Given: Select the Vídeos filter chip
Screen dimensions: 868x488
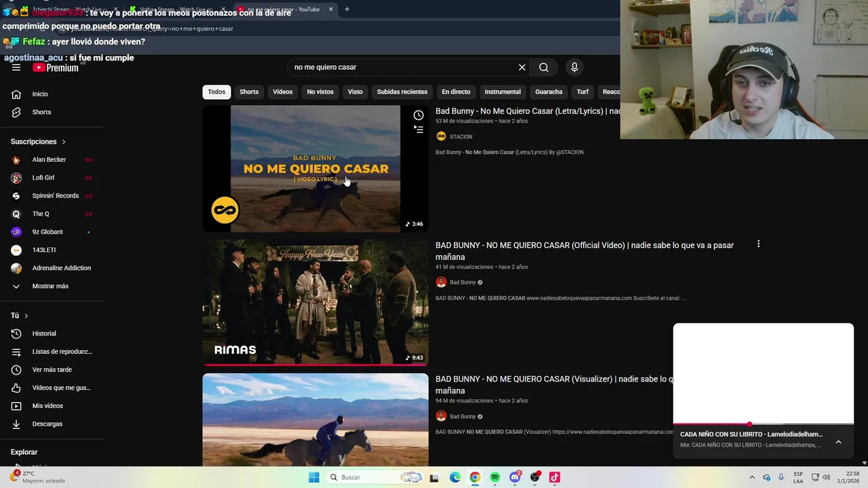Looking at the screenshot, I should [x=283, y=91].
